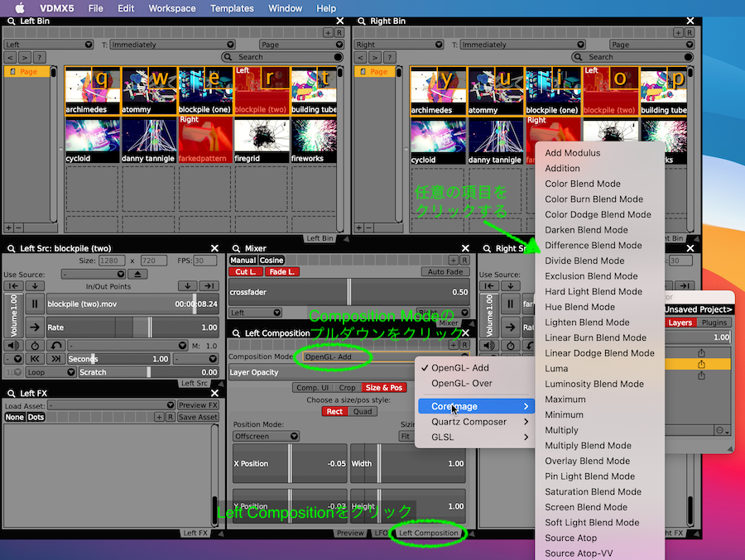Select the Left Composition tab at bottom
745x560 pixels.
pyautogui.click(x=428, y=533)
